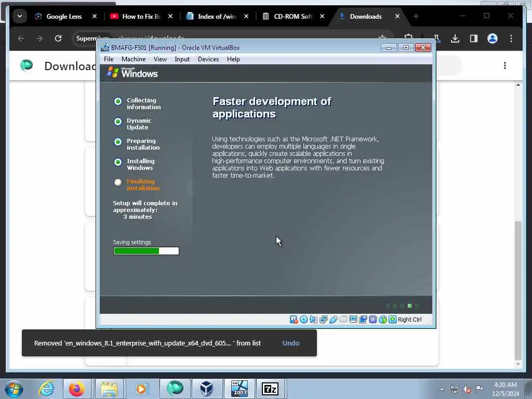
Task: Open 7-Zip from the taskbar
Action: click(x=270, y=389)
